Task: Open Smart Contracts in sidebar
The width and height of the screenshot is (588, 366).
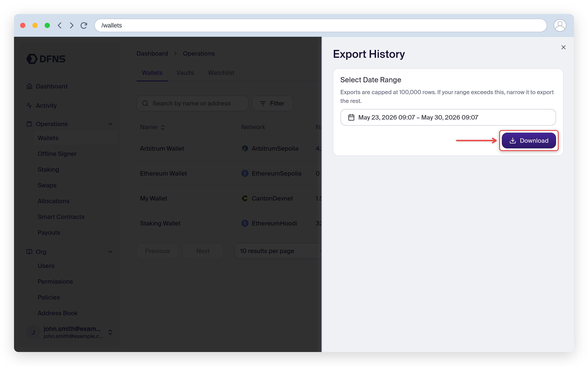Action: click(x=61, y=217)
